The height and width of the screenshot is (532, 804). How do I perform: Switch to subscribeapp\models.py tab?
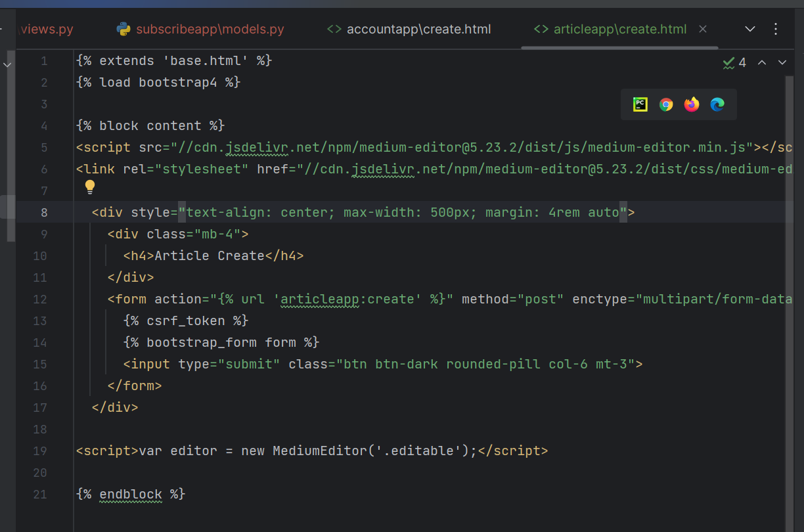point(201,29)
